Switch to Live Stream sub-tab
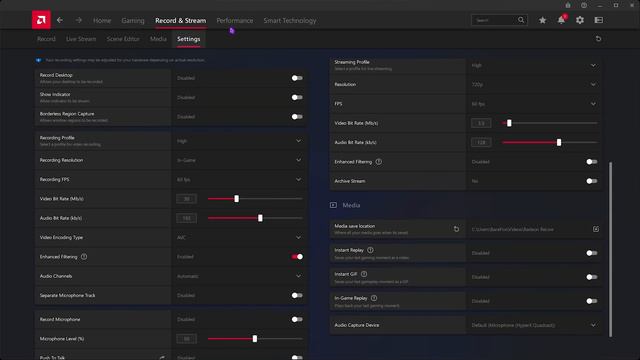Screen dimensions: 640x360 click(81, 39)
